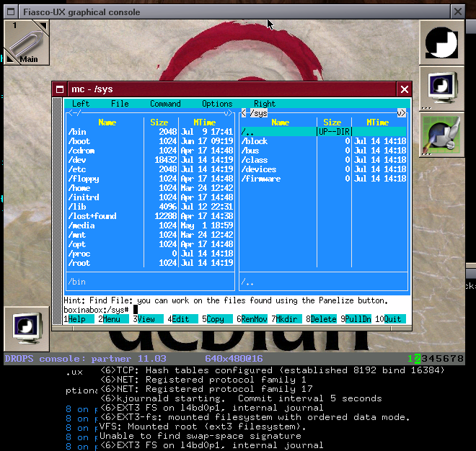Image resolution: width=476 pixels, height=451 pixels.
Task: Select the /boot directory row
Action: (x=150, y=141)
